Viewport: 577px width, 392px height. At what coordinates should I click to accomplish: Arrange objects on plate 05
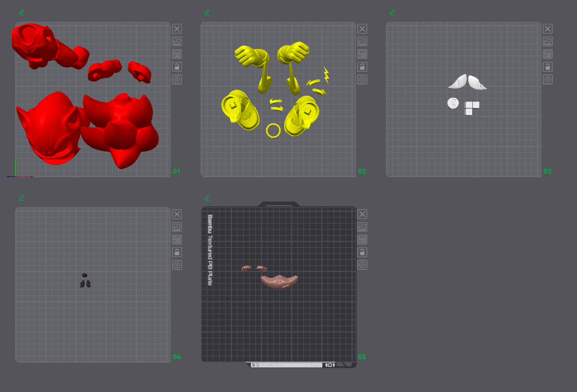tap(363, 239)
